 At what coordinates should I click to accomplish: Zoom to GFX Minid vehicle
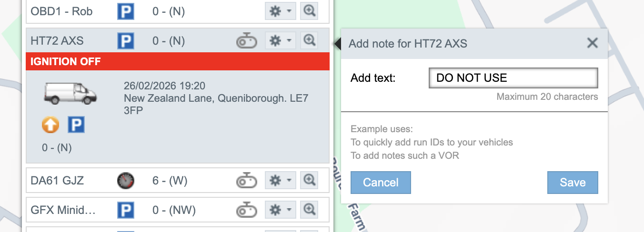coord(310,210)
